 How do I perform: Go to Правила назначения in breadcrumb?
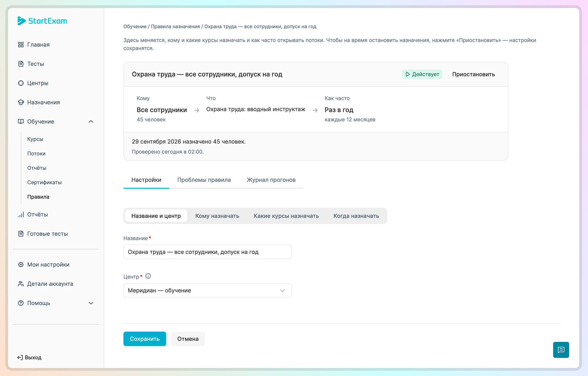point(175,27)
